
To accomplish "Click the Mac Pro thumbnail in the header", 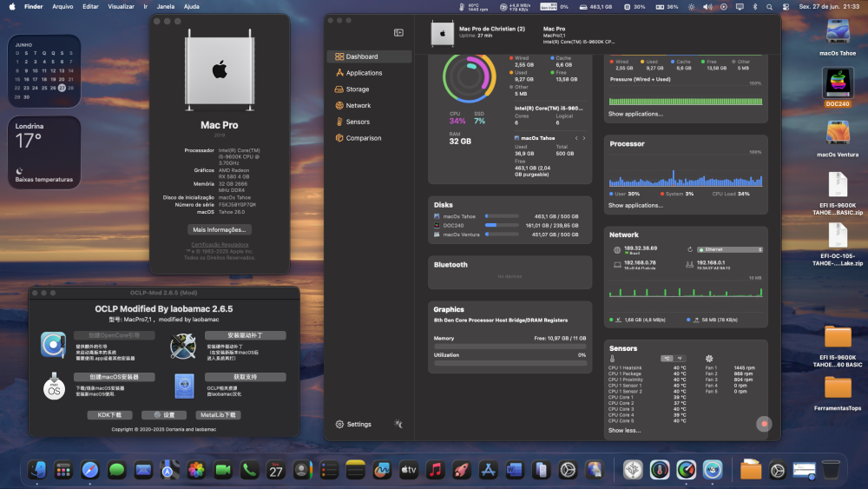I will [x=443, y=34].
